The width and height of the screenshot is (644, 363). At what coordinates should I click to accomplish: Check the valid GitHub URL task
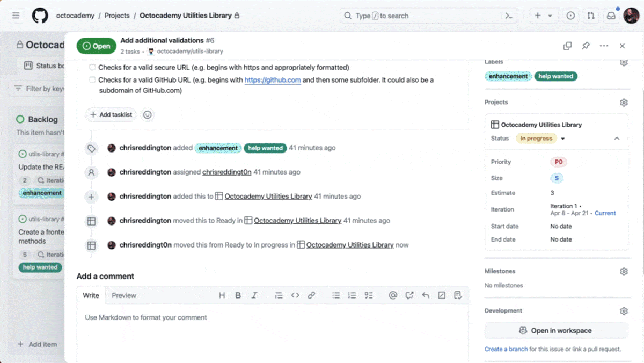click(92, 80)
